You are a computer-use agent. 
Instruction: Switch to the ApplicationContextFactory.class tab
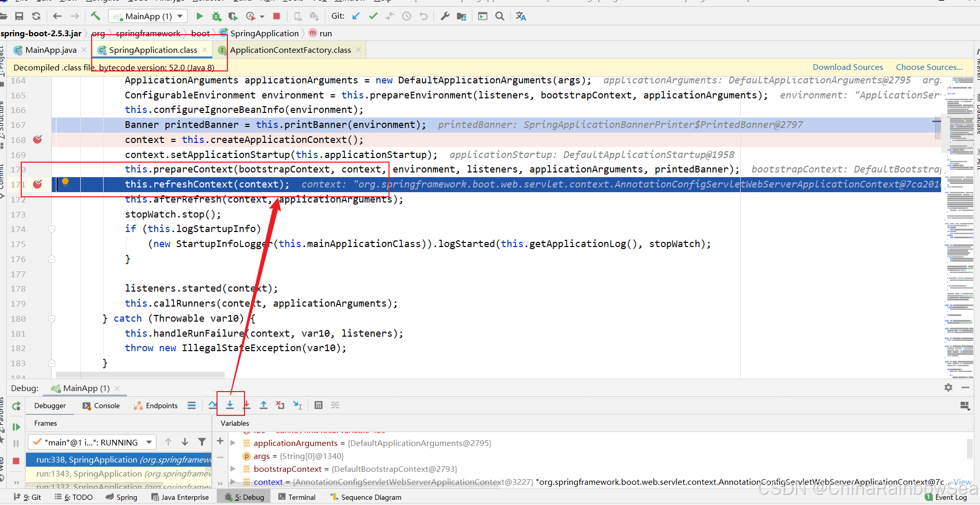click(290, 50)
